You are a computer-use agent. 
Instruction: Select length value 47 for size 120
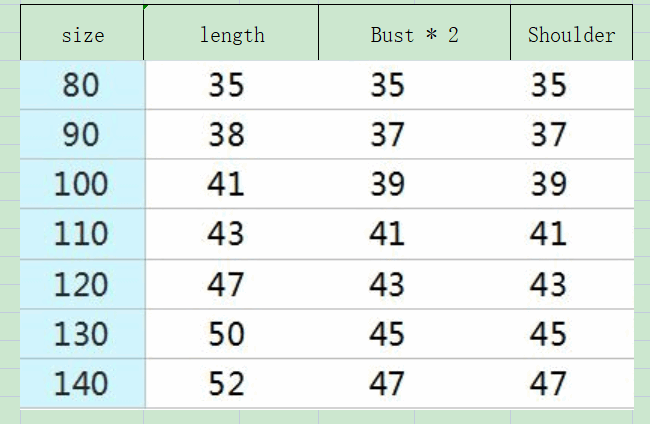point(227,284)
